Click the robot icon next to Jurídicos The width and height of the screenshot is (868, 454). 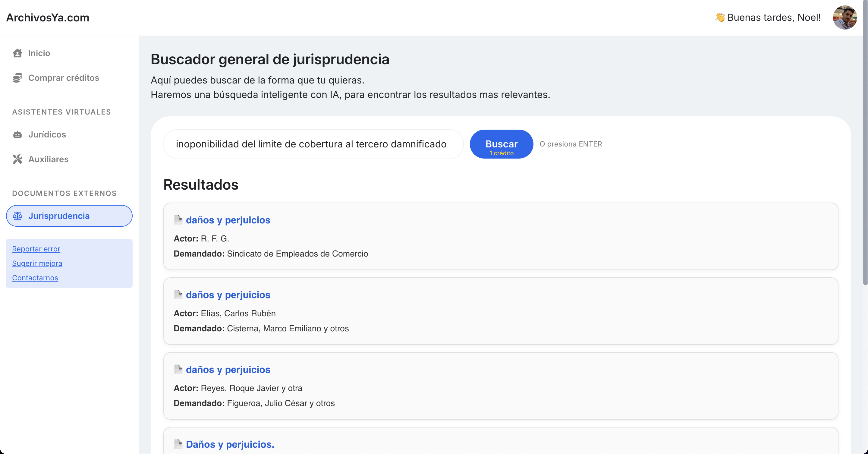tap(17, 135)
